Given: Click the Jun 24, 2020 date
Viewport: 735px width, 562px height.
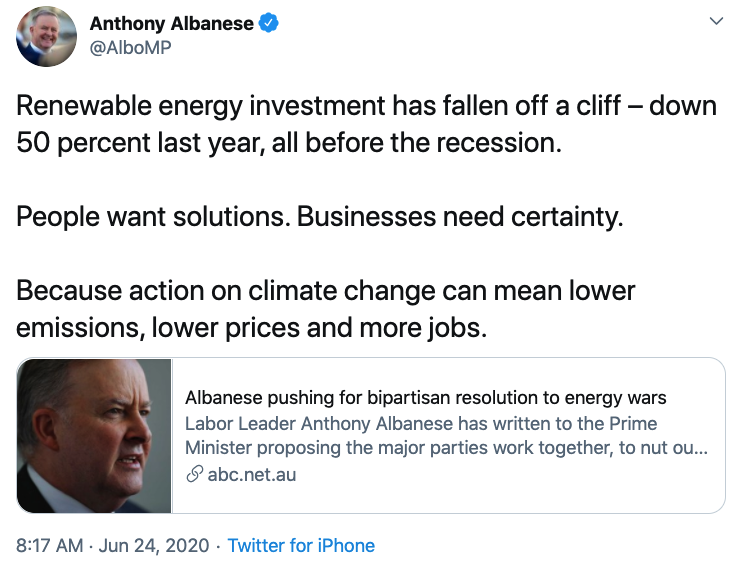Looking at the screenshot, I should pyautogui.click(x=153, y=546).
